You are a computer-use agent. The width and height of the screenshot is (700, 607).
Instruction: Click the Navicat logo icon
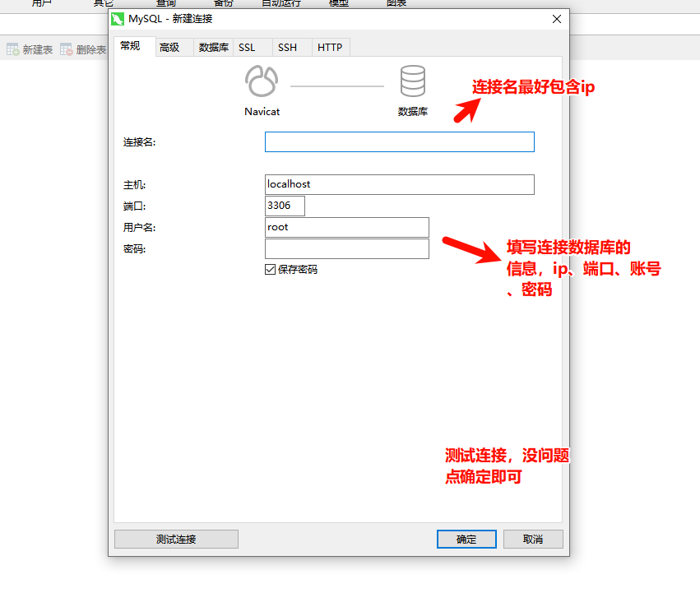[262, 81]
